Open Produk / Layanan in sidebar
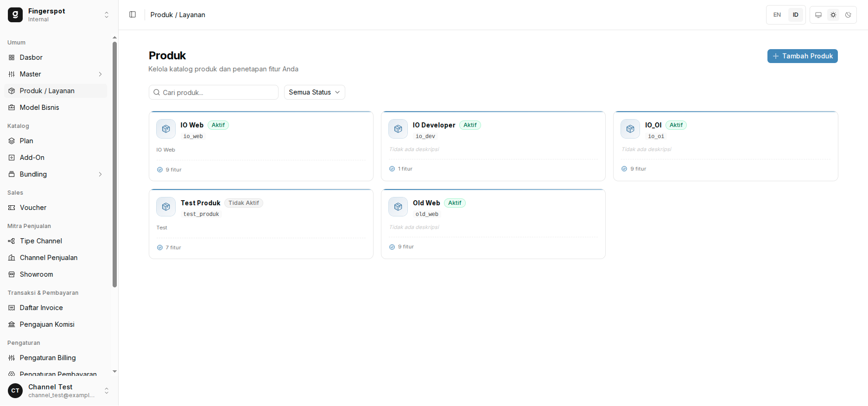The image size is (868, 406). pos(56,91)
